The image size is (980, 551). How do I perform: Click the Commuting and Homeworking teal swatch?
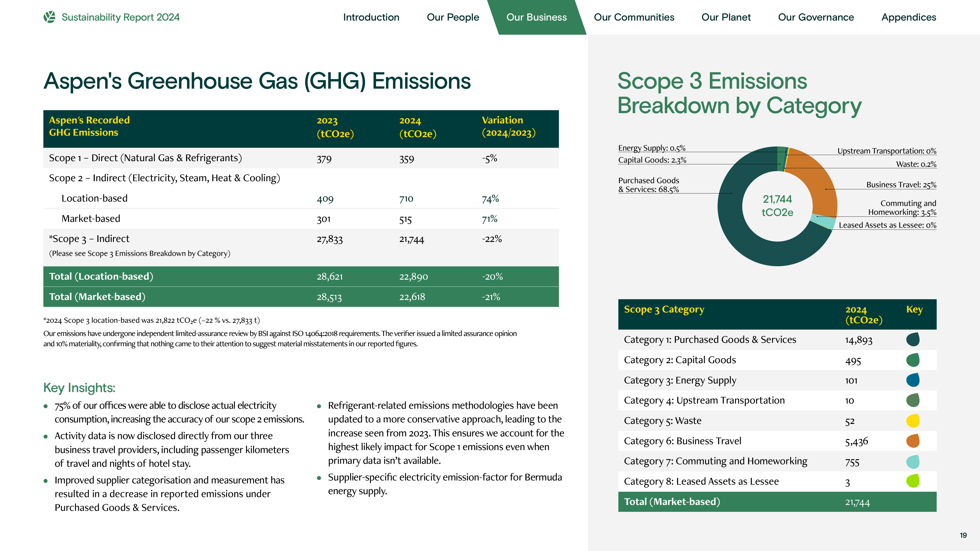(x=913, y=461)
